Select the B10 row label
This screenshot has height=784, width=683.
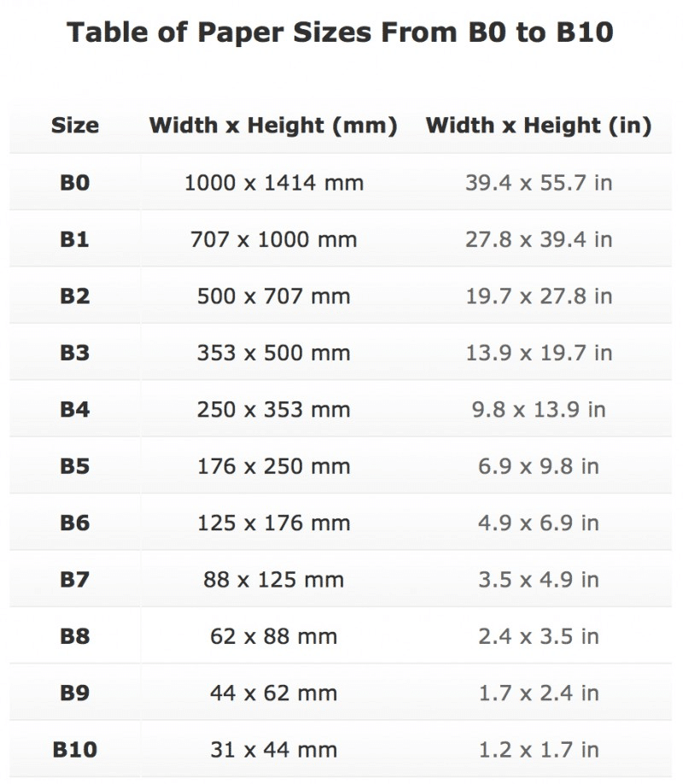75,750
